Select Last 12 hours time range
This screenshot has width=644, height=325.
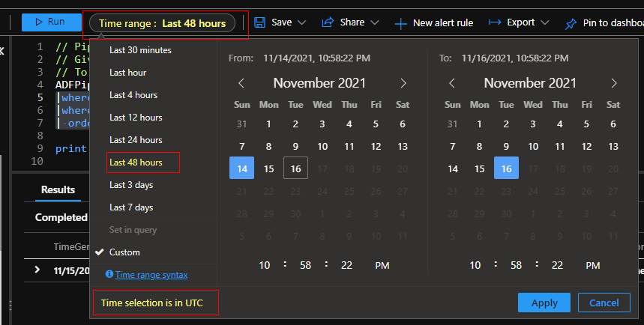pos(136,118)
